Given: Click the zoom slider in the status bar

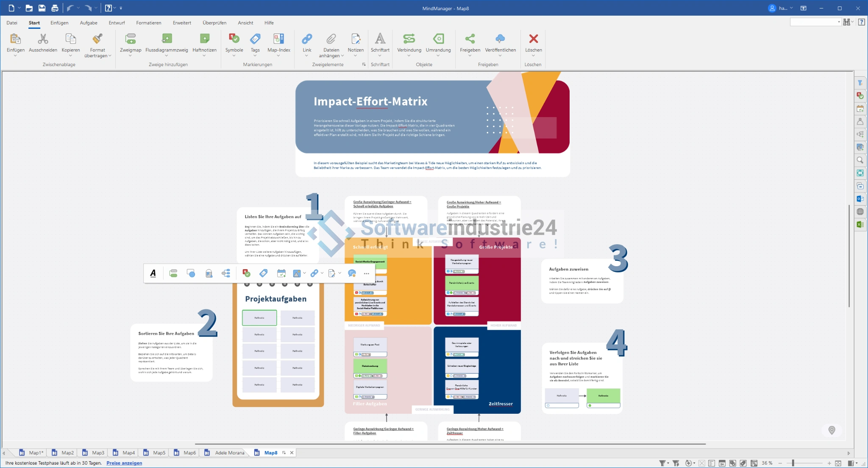Looking at the screenshot, I should pos(793,463).
